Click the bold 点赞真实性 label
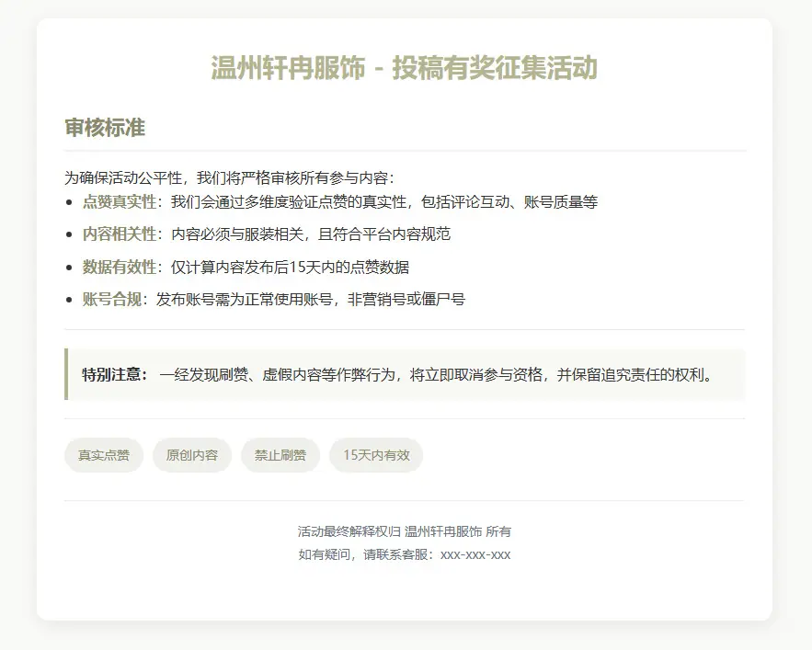Image resolution: width=812 pixels, height=650 pixels. [x=120, y=201]
